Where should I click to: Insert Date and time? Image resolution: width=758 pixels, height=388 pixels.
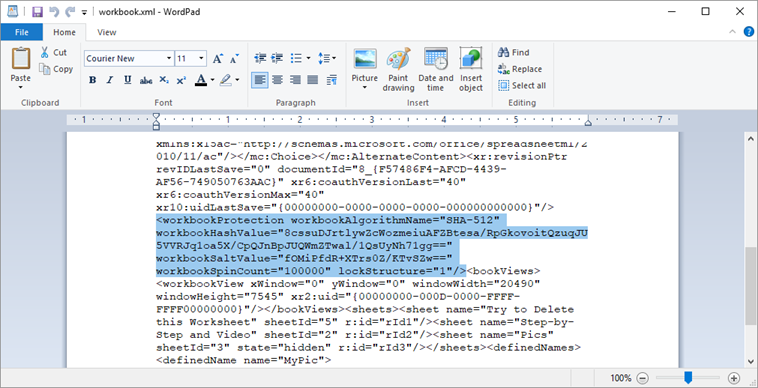click(436, 59)
